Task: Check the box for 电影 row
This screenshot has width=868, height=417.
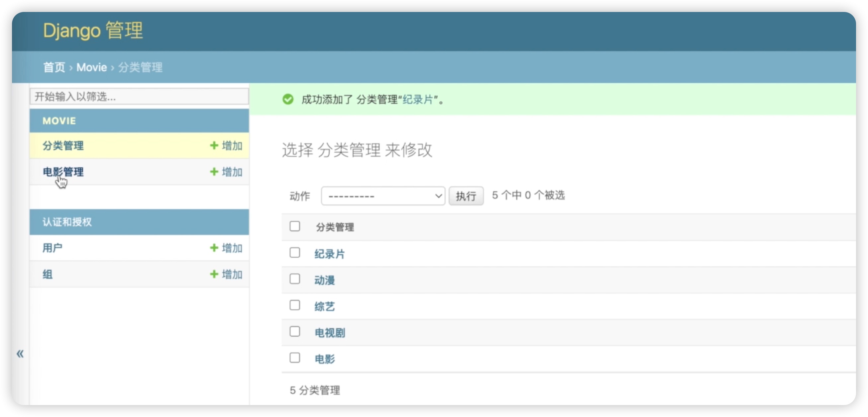Action: pos(295,358)
